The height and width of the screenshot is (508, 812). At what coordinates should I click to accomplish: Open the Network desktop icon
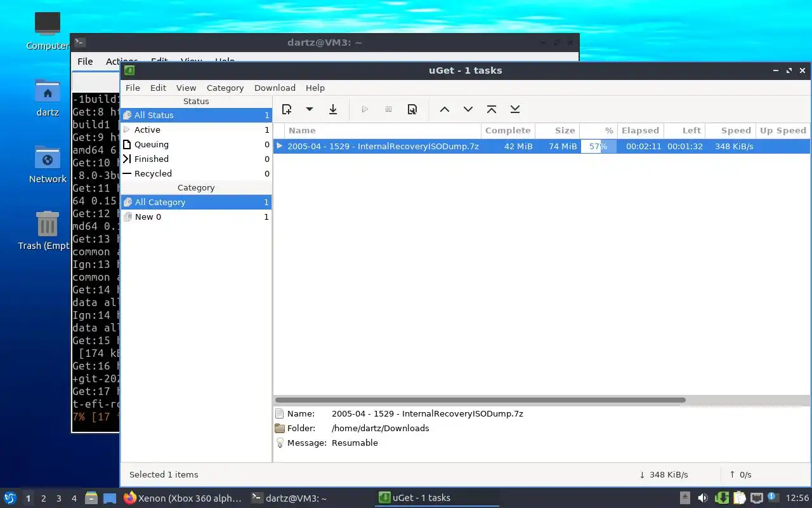(x=48, y=165)
